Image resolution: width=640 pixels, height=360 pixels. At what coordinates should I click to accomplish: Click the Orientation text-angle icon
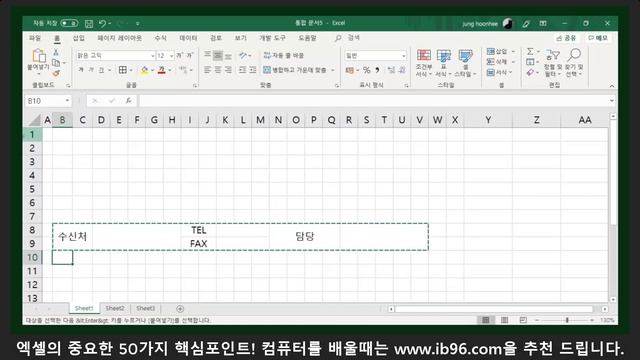point(243,55)
